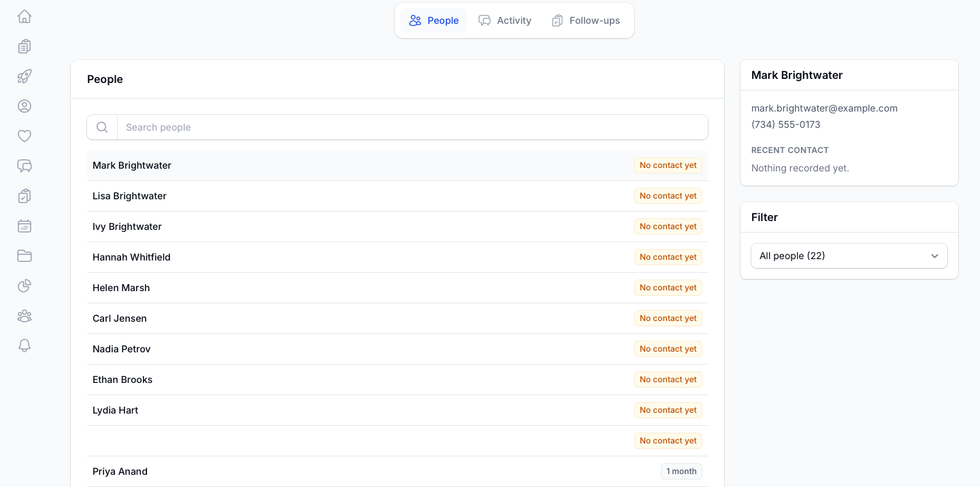Switch to the People tab
This screenshot has width=980, height=487.
pos(434,20)
